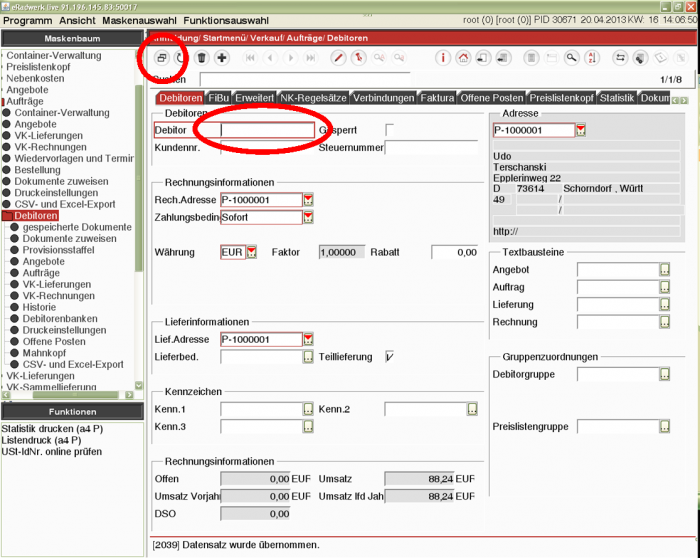Switch to the Offene Posten tab
This screenshot has height=558, width=700.
point(491,98)
